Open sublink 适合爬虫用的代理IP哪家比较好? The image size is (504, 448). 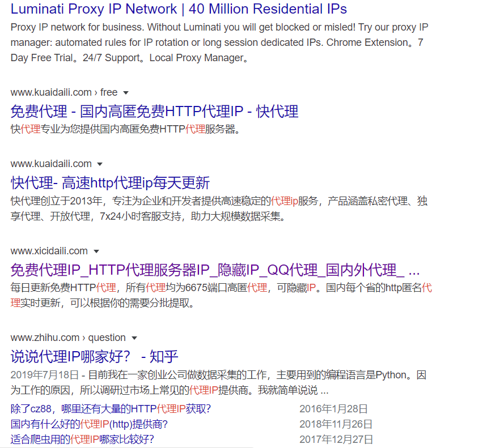82,440
